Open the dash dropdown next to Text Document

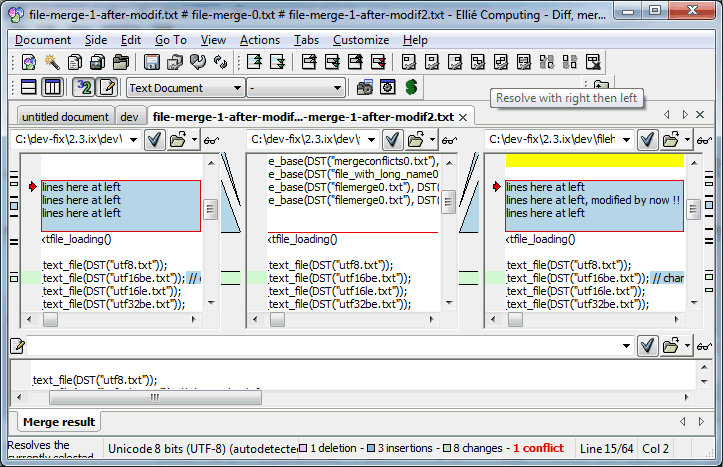[x=296, y=88]
